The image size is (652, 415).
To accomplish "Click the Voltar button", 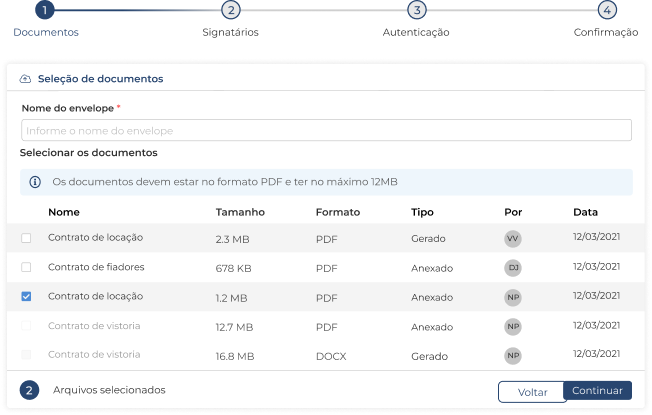I will pos(532,392).
